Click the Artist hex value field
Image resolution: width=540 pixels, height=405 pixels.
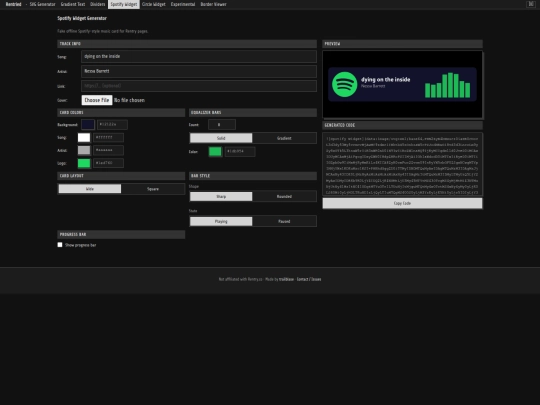pyautogui.click(x=108, y=150)
